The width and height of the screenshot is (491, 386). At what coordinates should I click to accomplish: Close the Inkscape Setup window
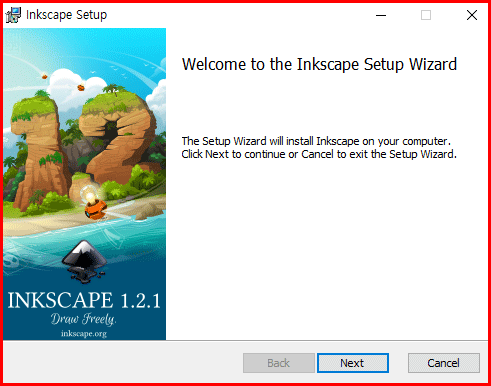pyautogui.click(x=472, y=15)
